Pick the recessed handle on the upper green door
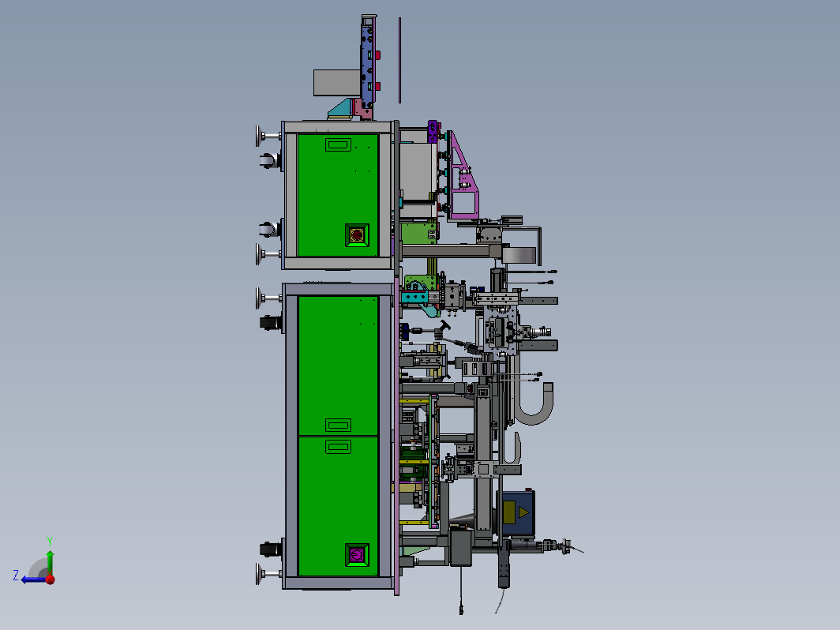 click(x=338, y=144)
